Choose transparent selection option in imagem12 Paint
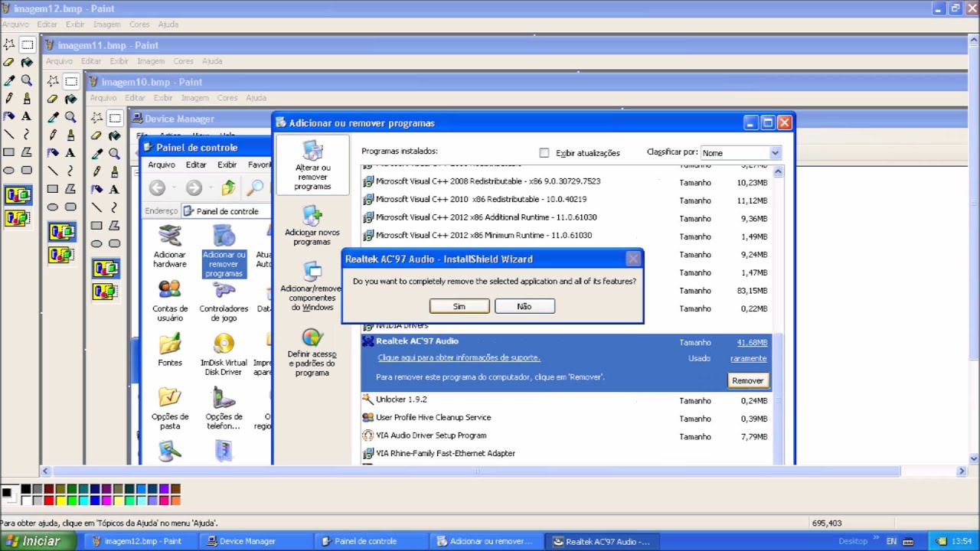980x551 pixels. point(18,218)
